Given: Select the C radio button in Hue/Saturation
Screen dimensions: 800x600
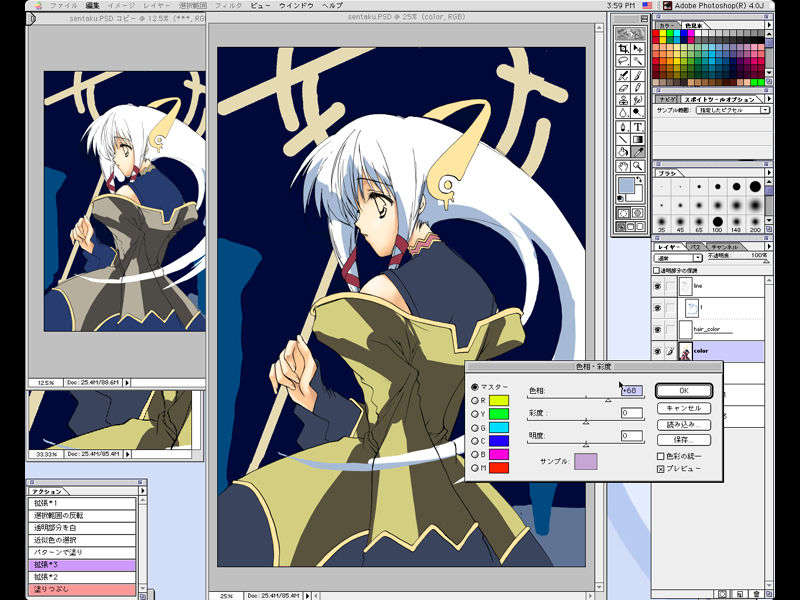Looking at the screenshot, I should tap(475, 441).
